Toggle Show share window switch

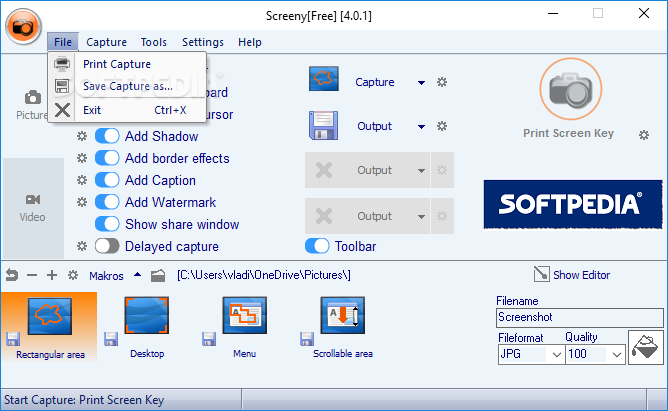click(x=107, y=224)
